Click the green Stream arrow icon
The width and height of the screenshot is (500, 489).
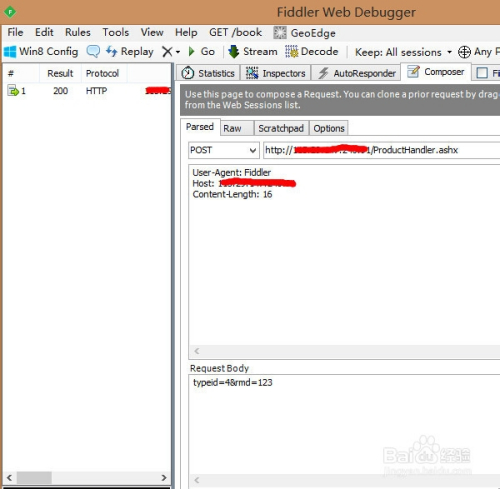[x=234, y=52]
